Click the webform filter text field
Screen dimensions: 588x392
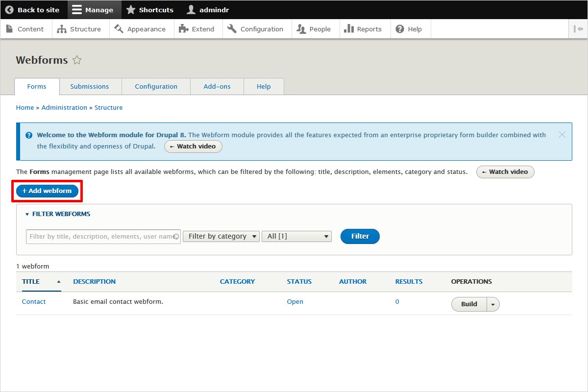[x=100, y=237]
